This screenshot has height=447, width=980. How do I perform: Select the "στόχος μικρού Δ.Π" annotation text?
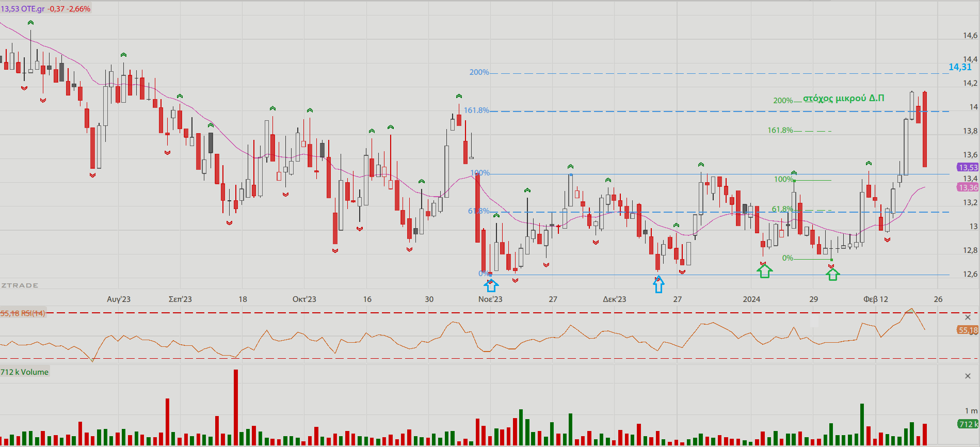click(x=844, y=98)
